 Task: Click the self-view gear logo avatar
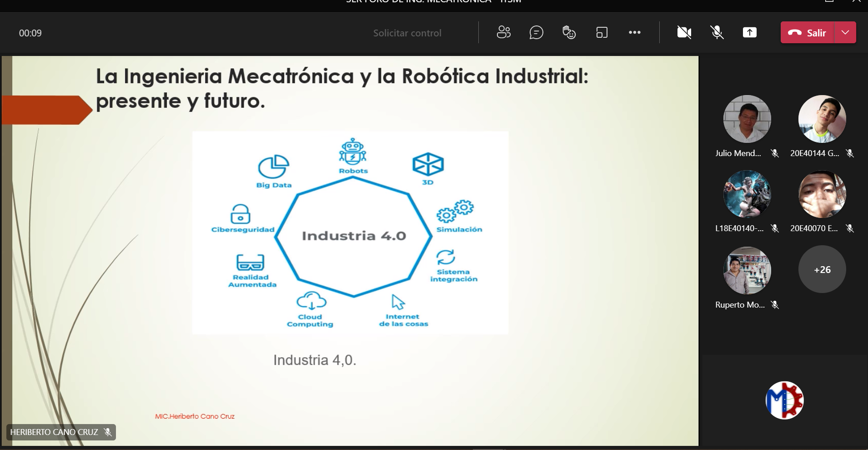pos(785,400)
